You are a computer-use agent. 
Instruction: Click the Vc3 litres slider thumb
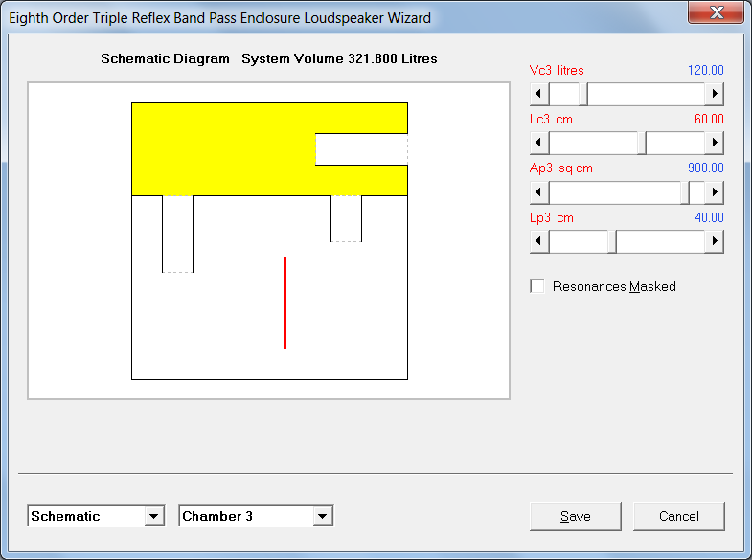583,94
